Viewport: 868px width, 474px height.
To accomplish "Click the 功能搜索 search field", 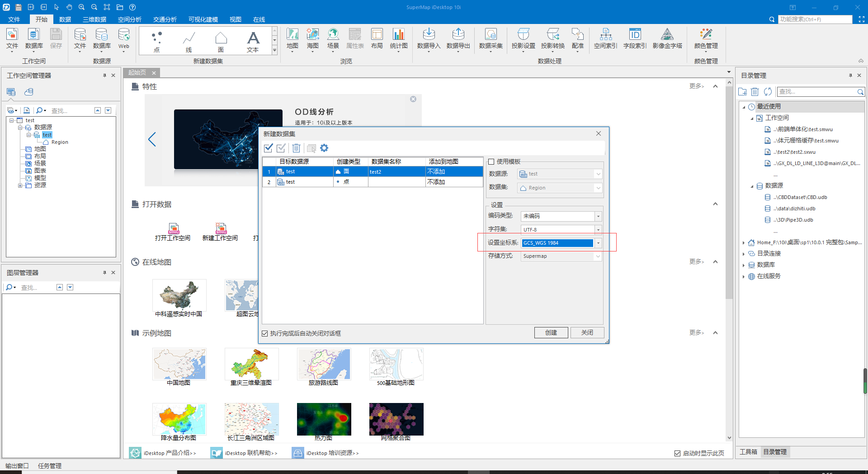I will [815, 19].
